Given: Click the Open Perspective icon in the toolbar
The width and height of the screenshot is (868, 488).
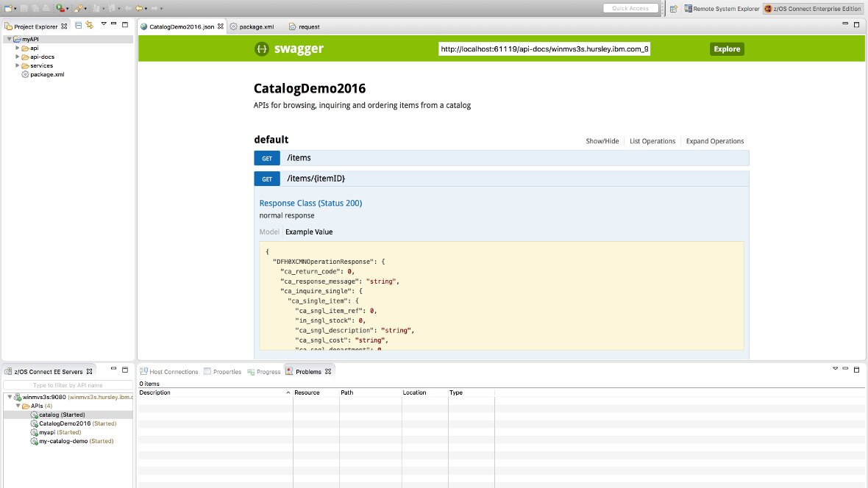Looking at the screenshot, I should (x=672, y=7).
